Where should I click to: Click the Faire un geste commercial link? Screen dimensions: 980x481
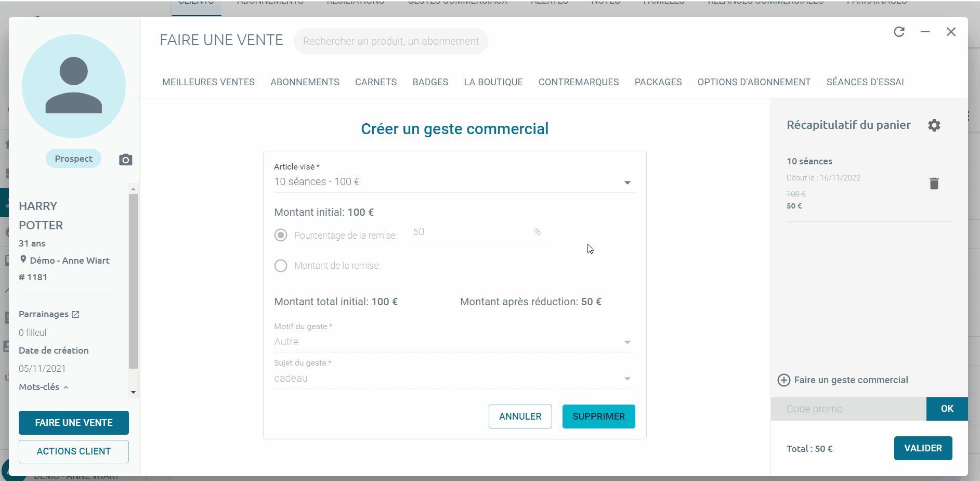851,380
